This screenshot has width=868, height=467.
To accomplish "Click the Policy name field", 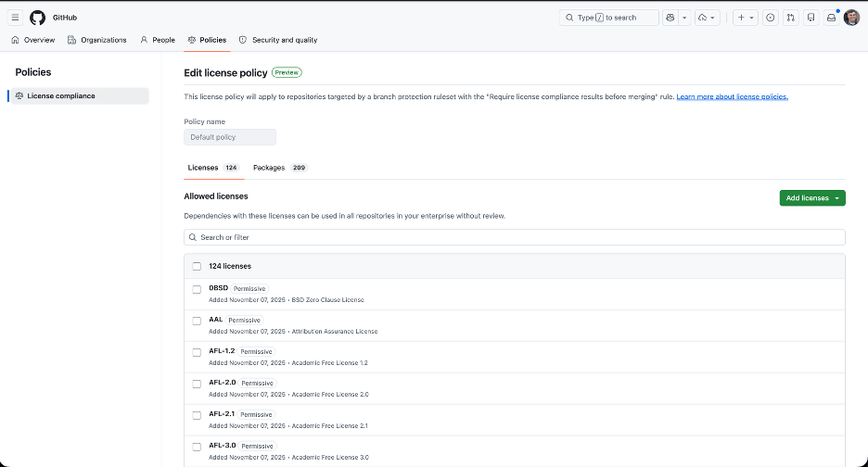I will [230, 137].
